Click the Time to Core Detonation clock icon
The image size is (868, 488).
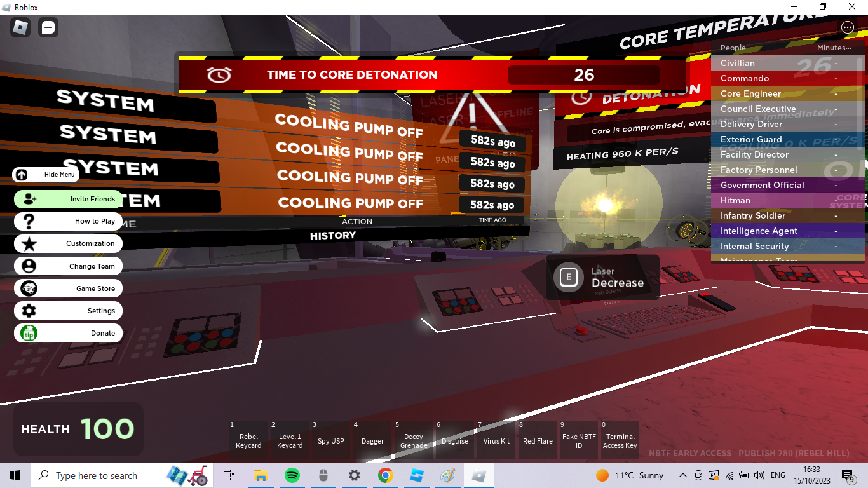[219, 75]
